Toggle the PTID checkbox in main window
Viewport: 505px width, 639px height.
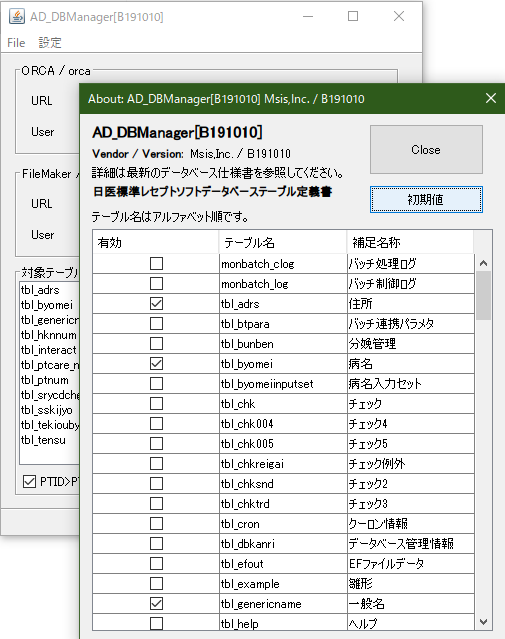coord(29,482)
